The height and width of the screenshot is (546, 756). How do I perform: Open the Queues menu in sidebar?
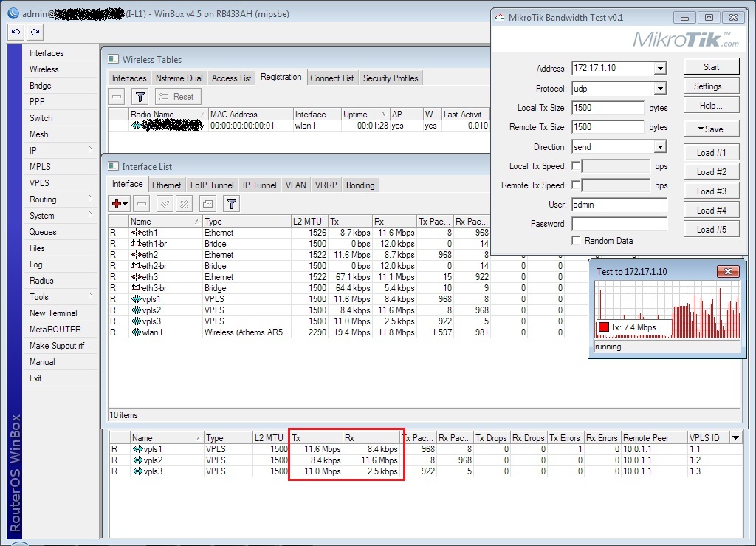(43, 232)
